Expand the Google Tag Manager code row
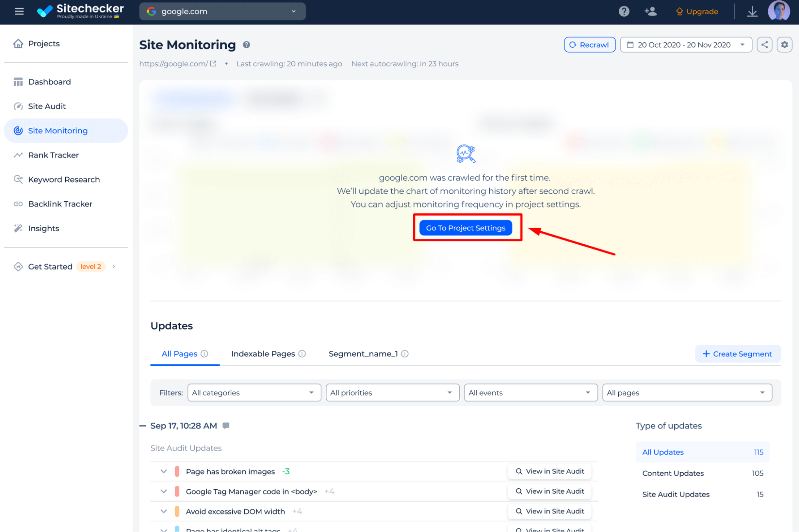 [x=163, y=491]
